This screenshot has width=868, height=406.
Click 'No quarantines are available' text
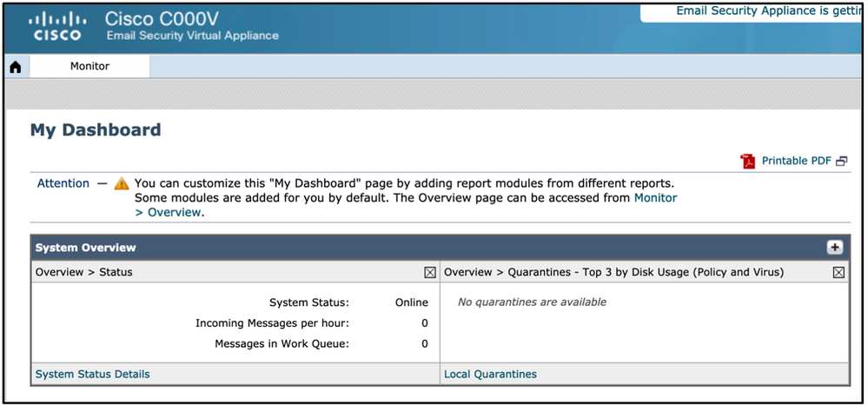click(x=532, y=302)
